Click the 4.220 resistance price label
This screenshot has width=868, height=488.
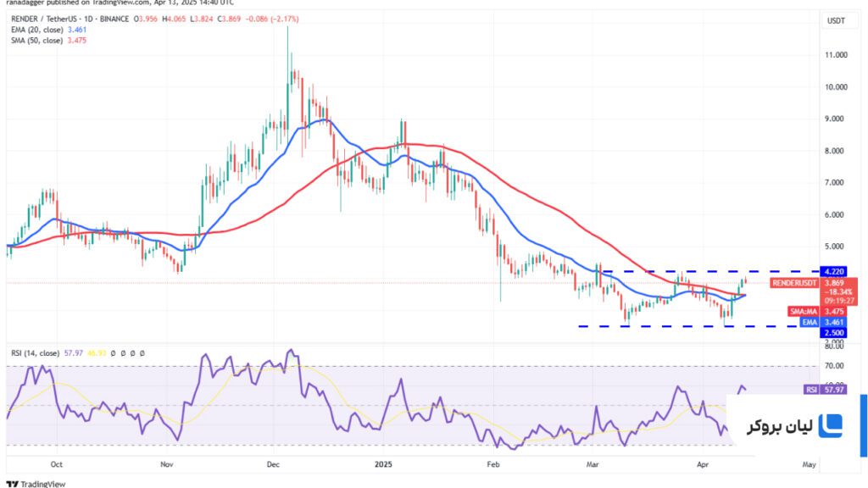coord(834,272)
